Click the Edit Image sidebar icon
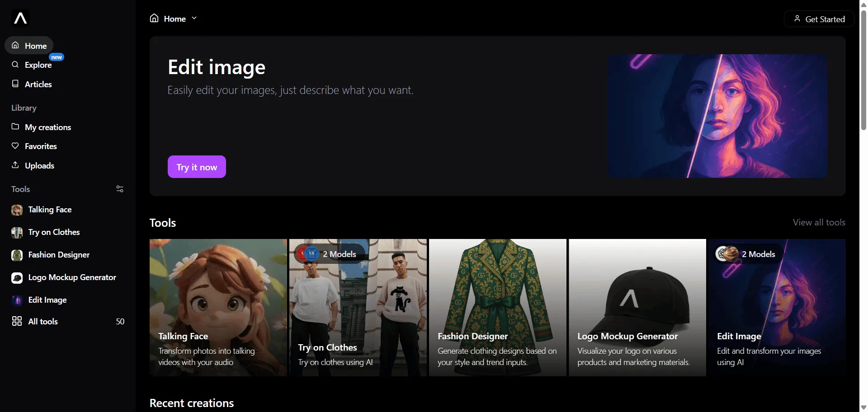Screen dimensions: 868x412 coord(17,300)
